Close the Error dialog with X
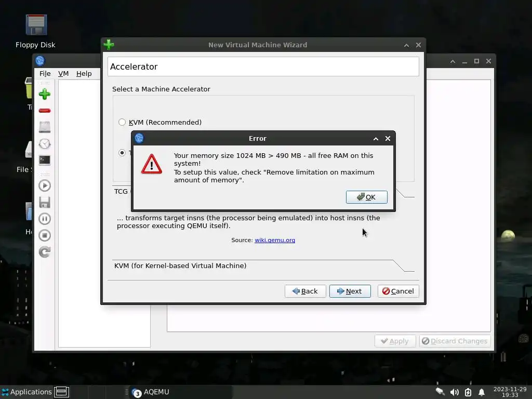Image resolution: width=532 pixels, height=399 pixels. [x=388, y=138]
